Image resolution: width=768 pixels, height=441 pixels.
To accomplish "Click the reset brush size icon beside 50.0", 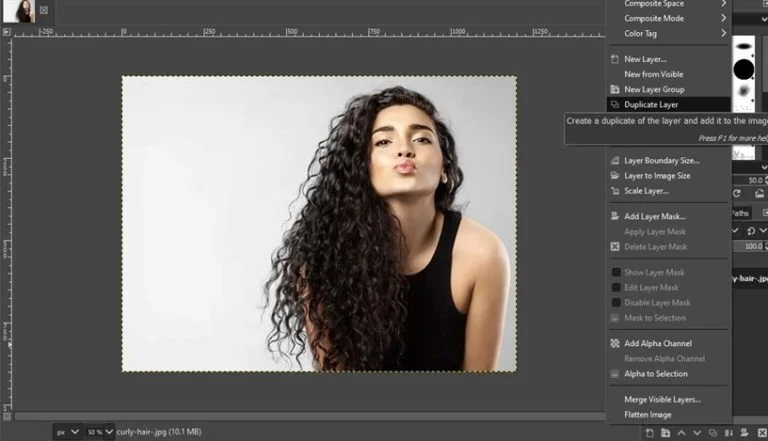I will tap(737, 194).
